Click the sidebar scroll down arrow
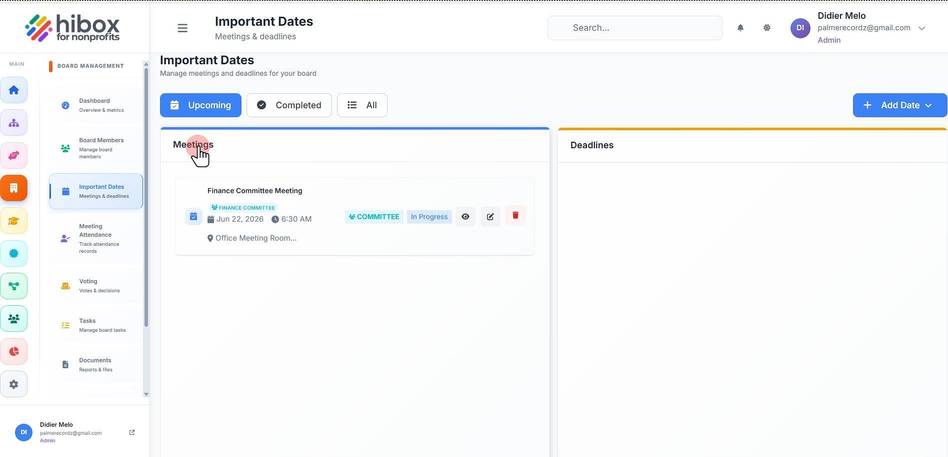This screenshot has width=948, height=457. (146, 394)
